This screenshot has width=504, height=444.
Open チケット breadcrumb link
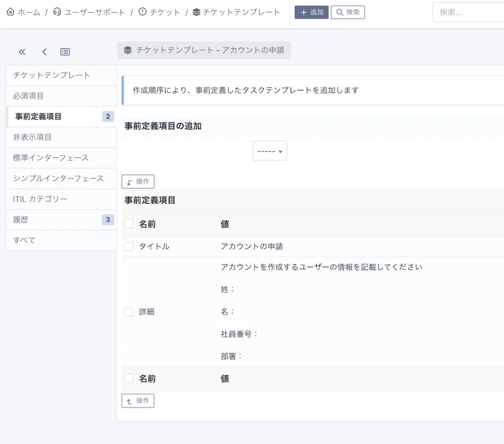click(165, 12)
